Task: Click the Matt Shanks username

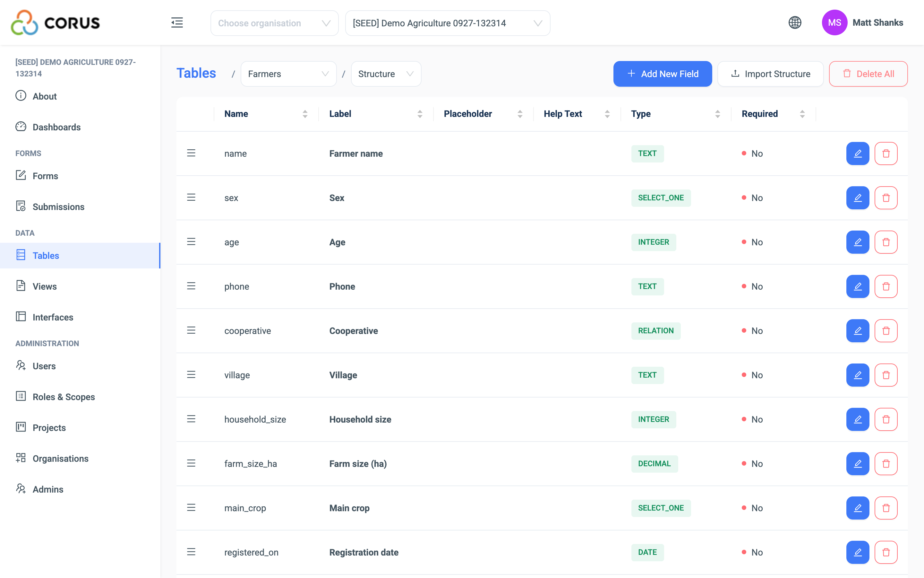Action: pos(877,22)
